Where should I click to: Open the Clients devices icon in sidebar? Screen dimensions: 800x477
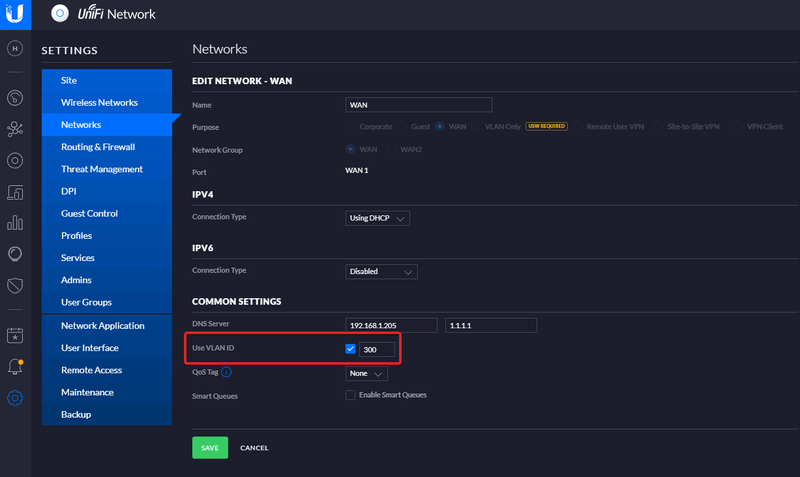pyautogui.click(x=15, y=192)
